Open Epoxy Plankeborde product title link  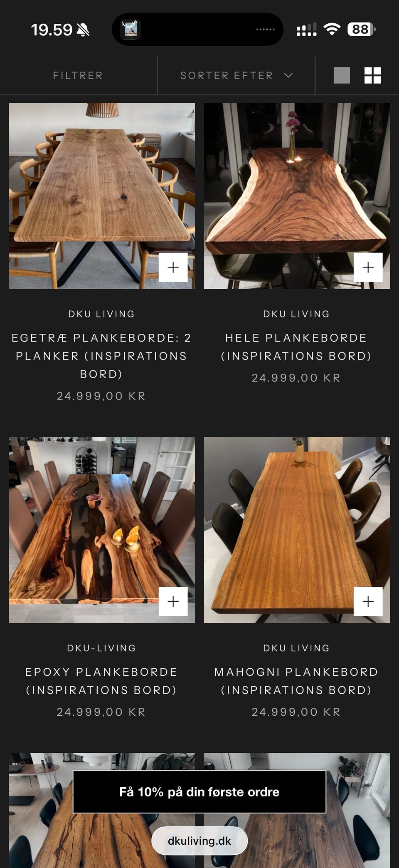tap(101, 681)
